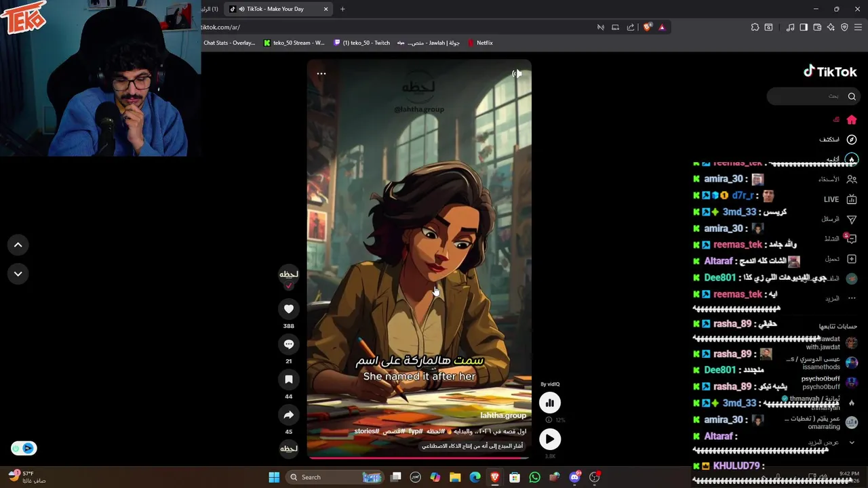Open the Explore compass icon
This screenshot has height=488, width=868.
point(852,140)
